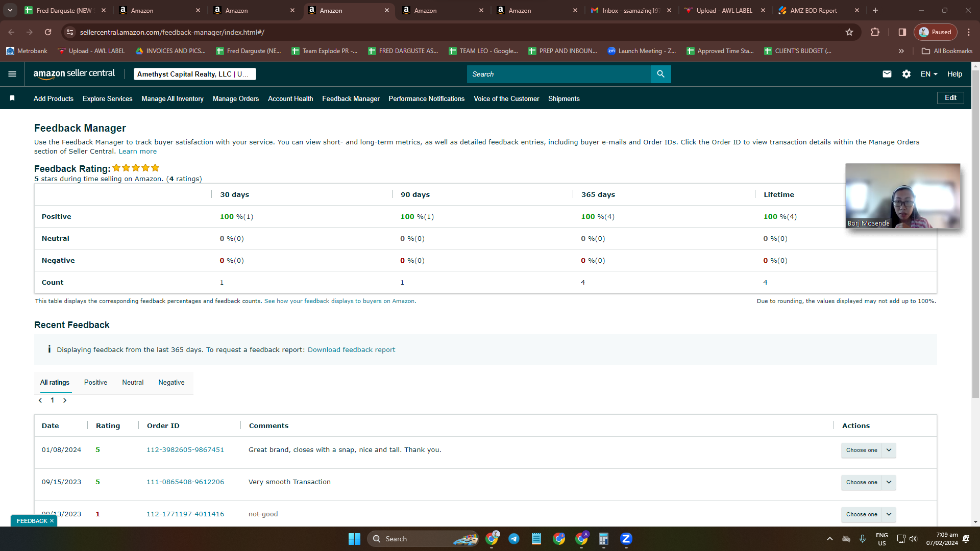Viewport: 980px width, 551px height.
Task: Go to previous feedback page arrow
Action: 40,400
